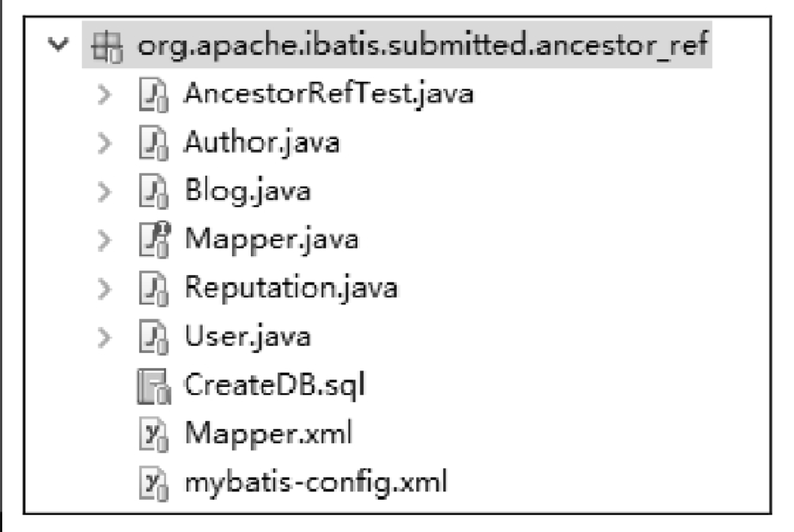Click the CreateDB.sql file icon
Image resolution: width=794 pixels, height=532 pixels.
(153, 386)
